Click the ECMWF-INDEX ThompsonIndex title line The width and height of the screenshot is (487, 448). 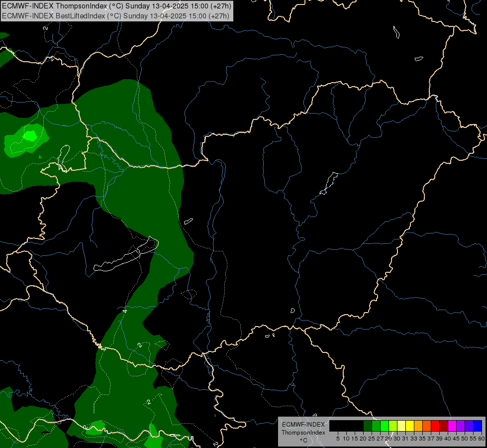[x=116, y=6]
